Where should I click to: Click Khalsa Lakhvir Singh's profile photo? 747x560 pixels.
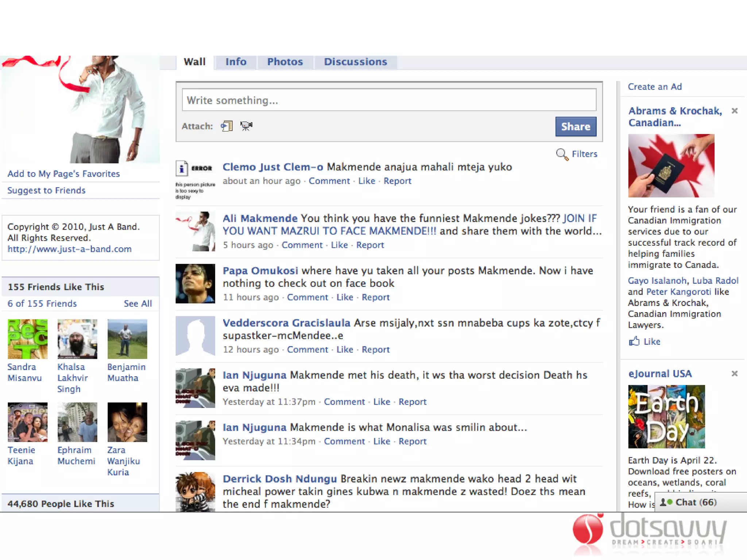[77, 339]
